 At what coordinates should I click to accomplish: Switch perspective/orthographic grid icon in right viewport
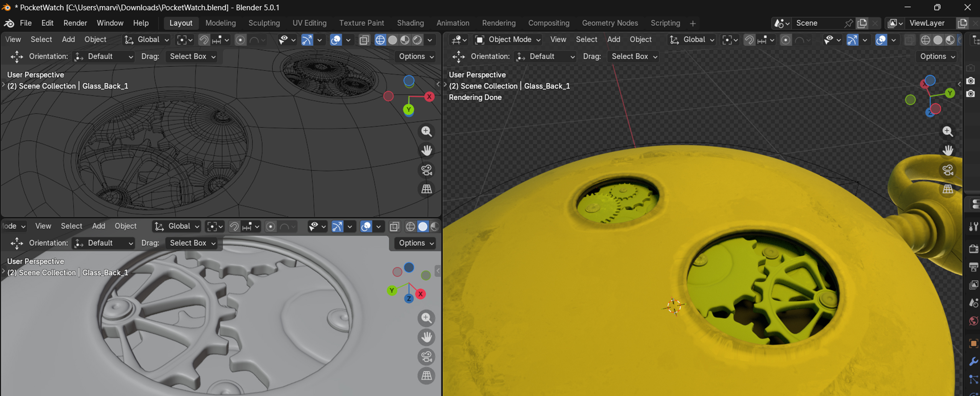coord(947,189)
